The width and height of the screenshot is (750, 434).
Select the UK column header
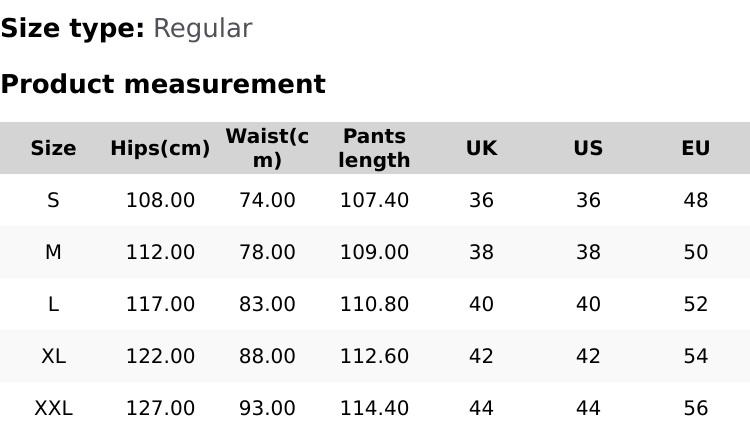pos(481,149)
